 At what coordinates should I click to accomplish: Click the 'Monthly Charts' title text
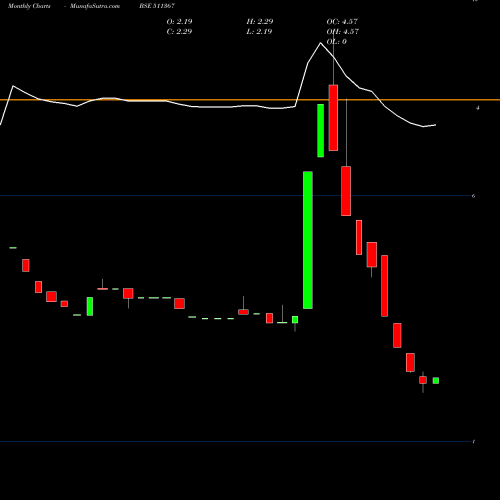point(29,6)
